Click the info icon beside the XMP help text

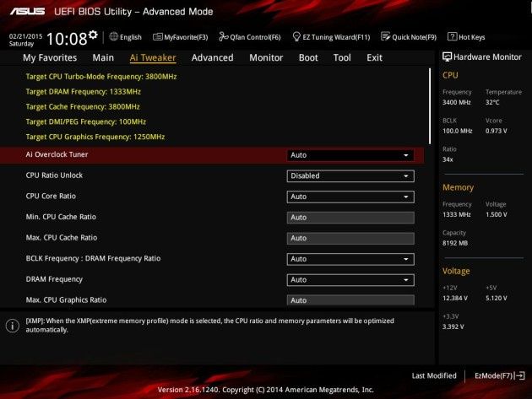tap(13, 326)
